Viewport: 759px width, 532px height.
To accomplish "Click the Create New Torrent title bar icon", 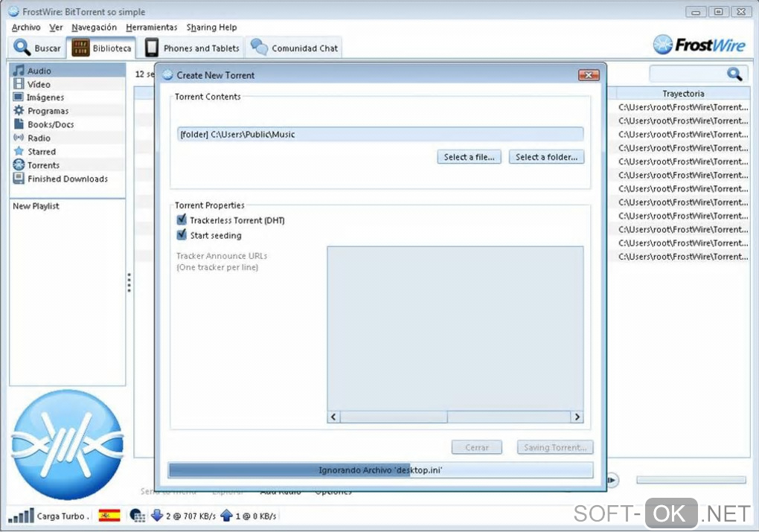I will coord(167,74).
